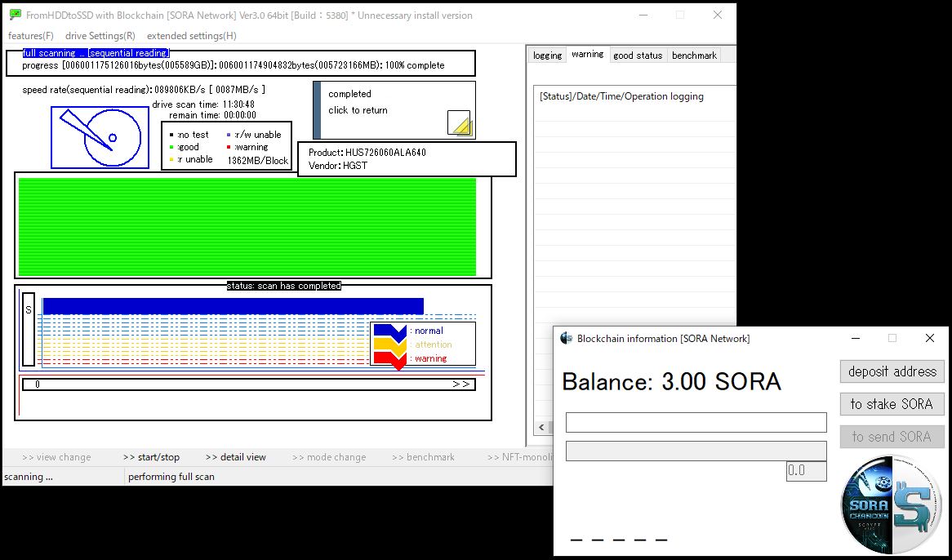This screenshot has height=560, width=952.
Task: Click the log panel left scroll arrow
Action: 541,427
